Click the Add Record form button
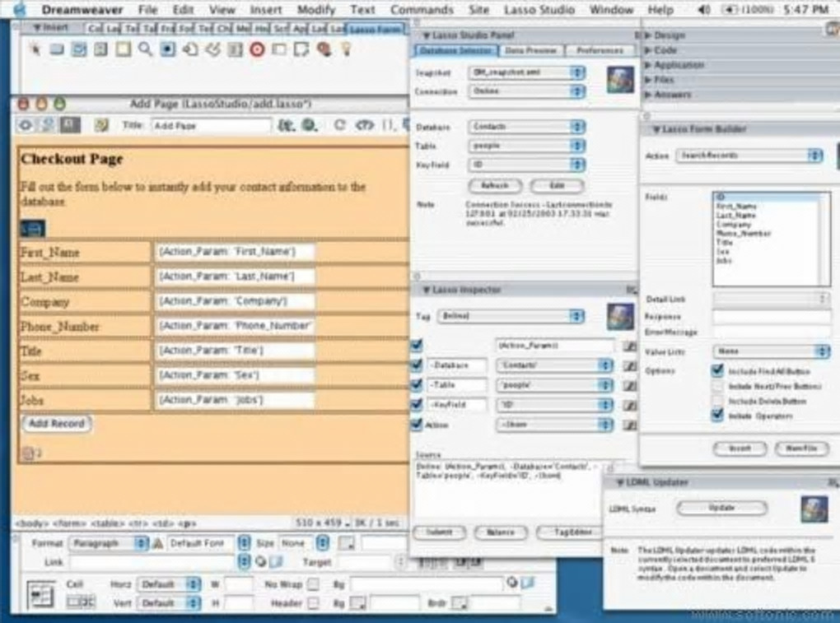Viewport: 840px width, 623px height. (x=57, y=423)
